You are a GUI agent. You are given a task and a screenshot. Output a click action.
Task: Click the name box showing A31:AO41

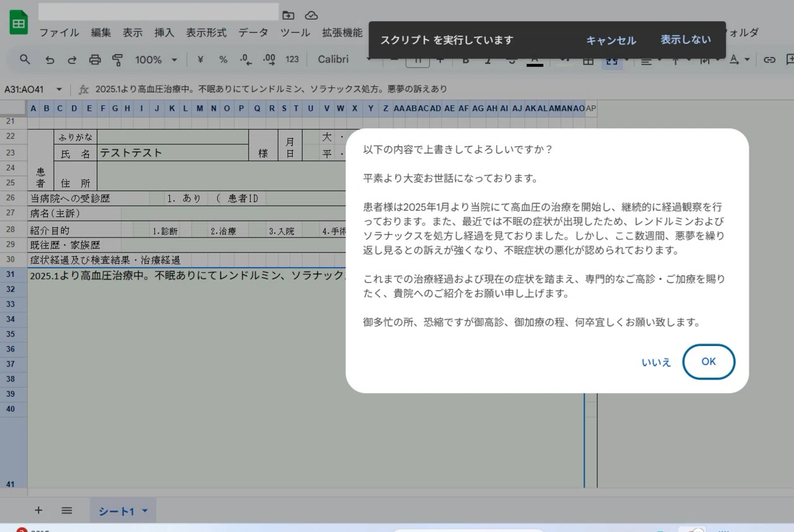point(24,89)
